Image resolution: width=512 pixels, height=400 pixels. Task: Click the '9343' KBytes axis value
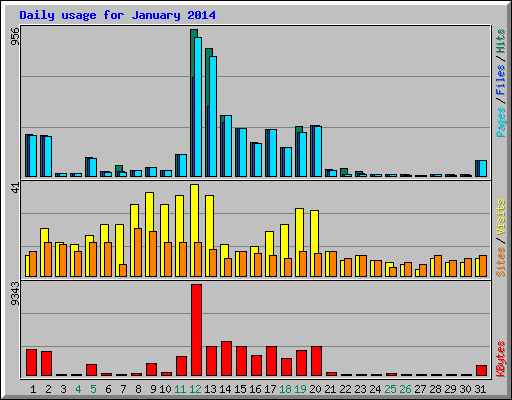(x=15, y=293)
